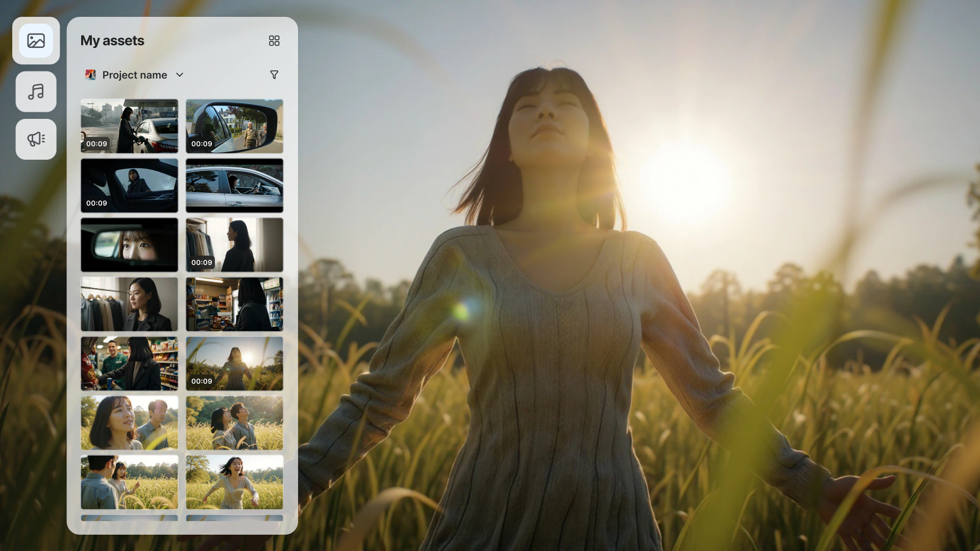
Task: Select the couple looking up in grass thumbnail
Action: point(234,423)
